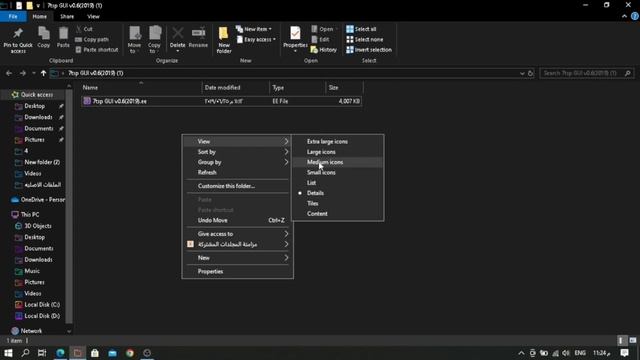640x360 pixels.
Task: Click Edit in the ribbon
Action: pos(320,40)
